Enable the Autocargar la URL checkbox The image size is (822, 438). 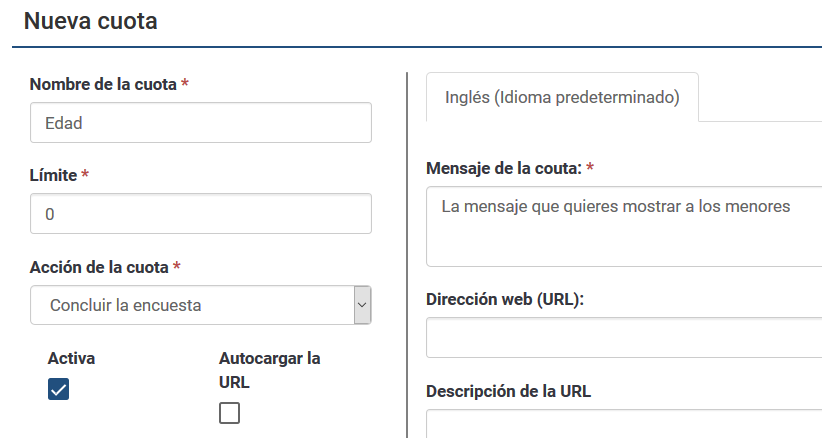(229, 413)
